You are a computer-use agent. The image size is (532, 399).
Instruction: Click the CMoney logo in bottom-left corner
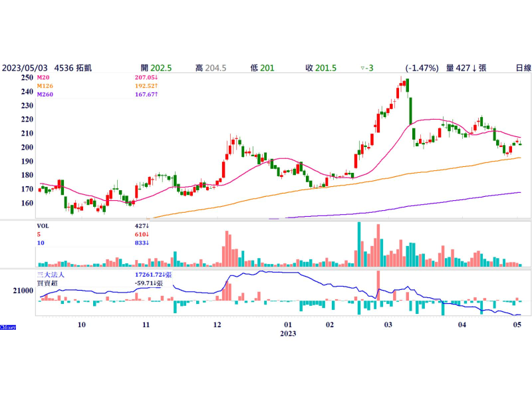(x=8, y=327)
